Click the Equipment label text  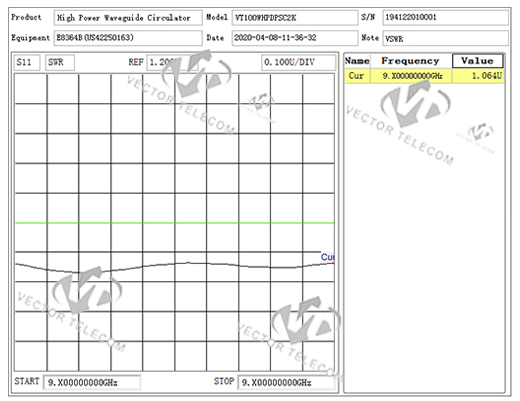click(x=30, y=38)
